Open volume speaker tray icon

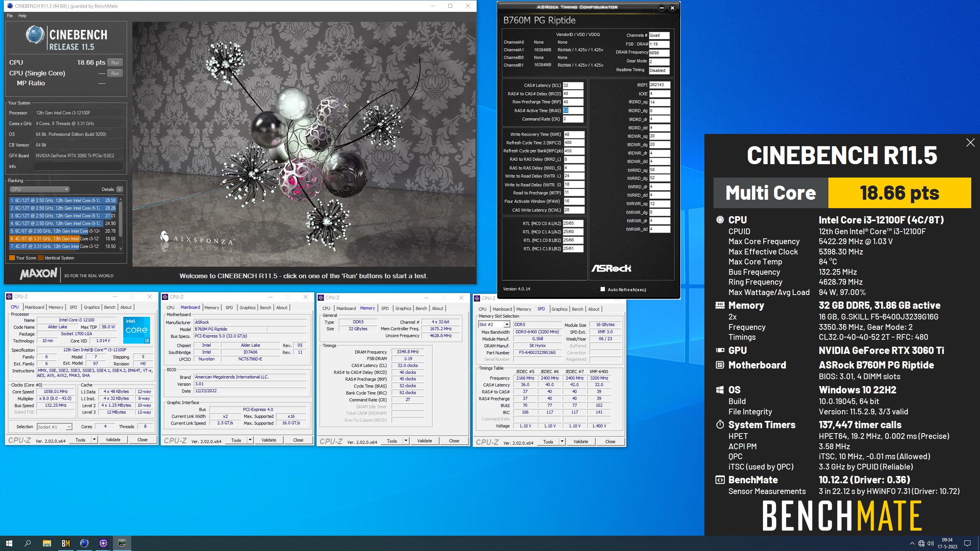(x=931, y=543)
